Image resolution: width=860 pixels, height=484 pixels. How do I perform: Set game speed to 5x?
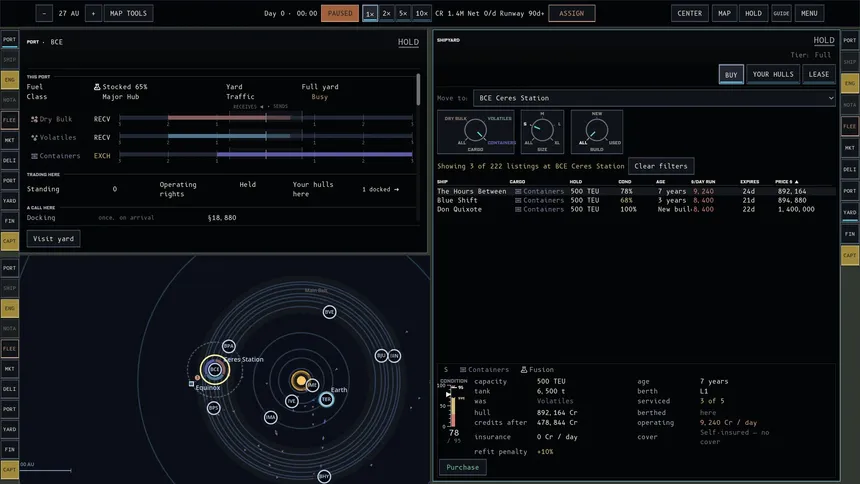(403, 13)
